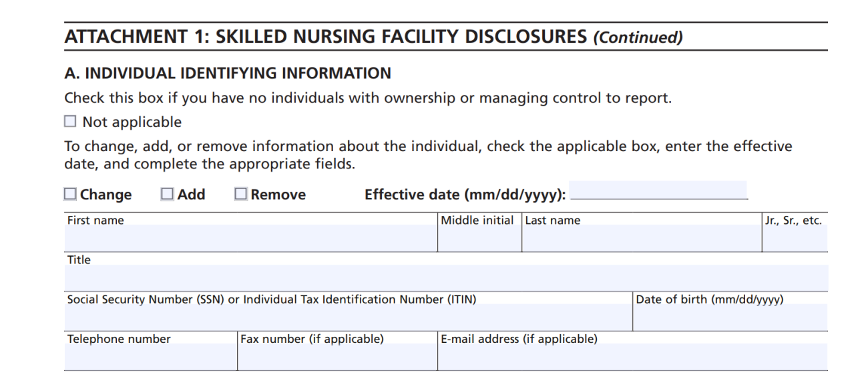Select the Date of birth field
Image resolution: width=868 pixels, height=383 pixels.
[x=730, y=317]
